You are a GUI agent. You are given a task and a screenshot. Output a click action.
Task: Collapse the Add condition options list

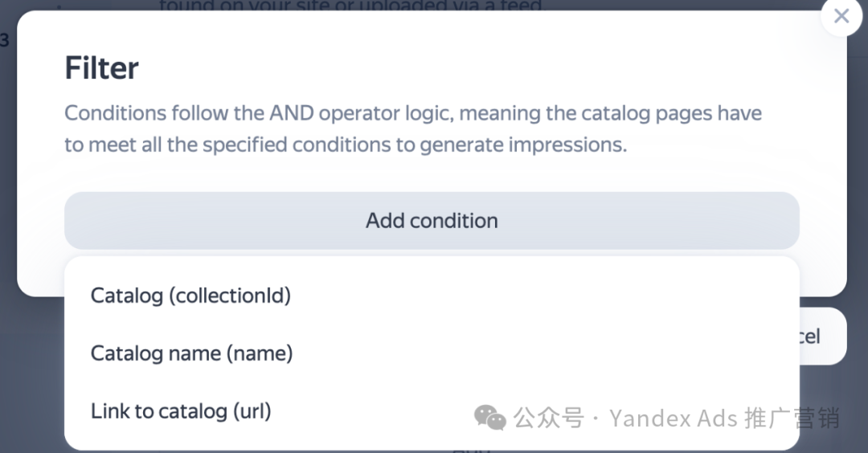[x=432, y=221]
